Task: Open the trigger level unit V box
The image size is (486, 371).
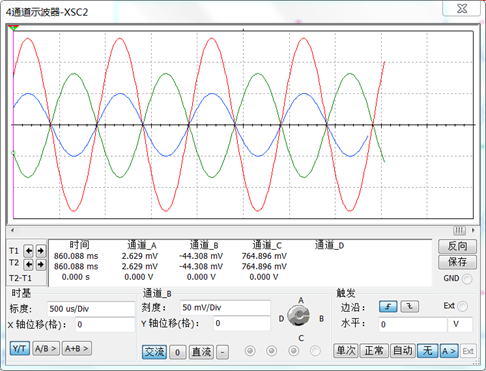Action: tap(459, 324)
